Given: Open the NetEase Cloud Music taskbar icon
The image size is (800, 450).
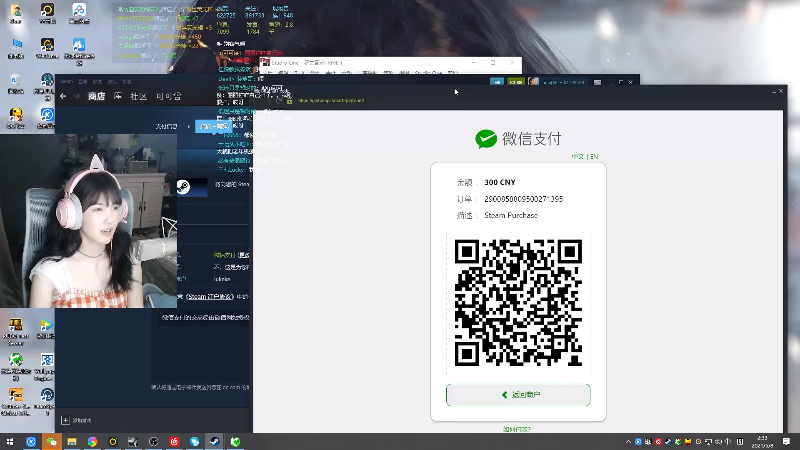Looking at the screenshot, I should (x=174, y=441).
